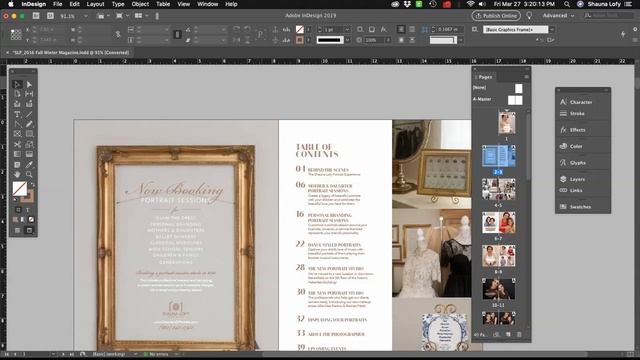Open View Options dropdown in app bar

click(103, 16)
